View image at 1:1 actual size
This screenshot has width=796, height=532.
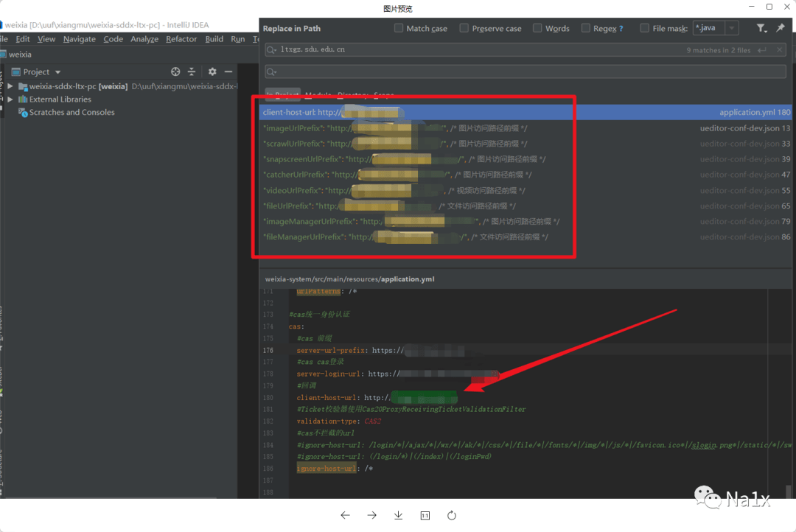[425, 515]
